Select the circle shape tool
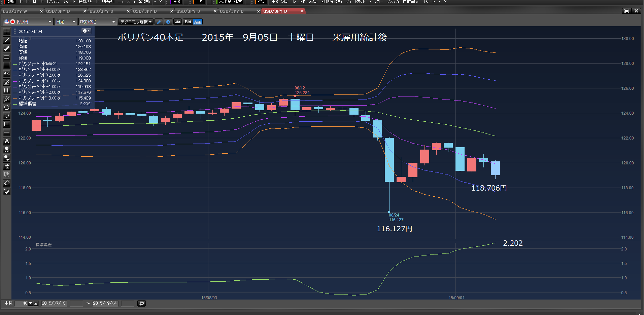Viewport: 644px width, 315px height. (6, 116)
